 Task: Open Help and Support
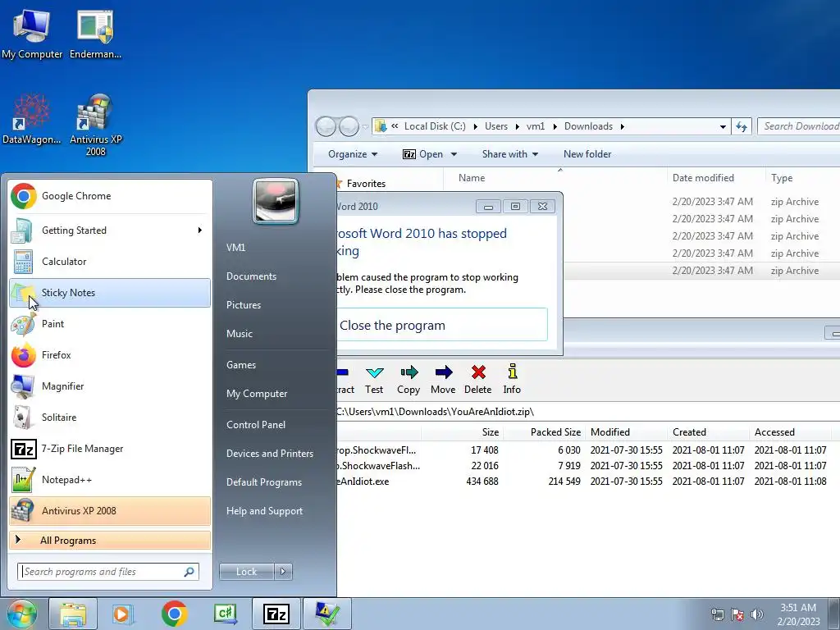click(264, 511)
